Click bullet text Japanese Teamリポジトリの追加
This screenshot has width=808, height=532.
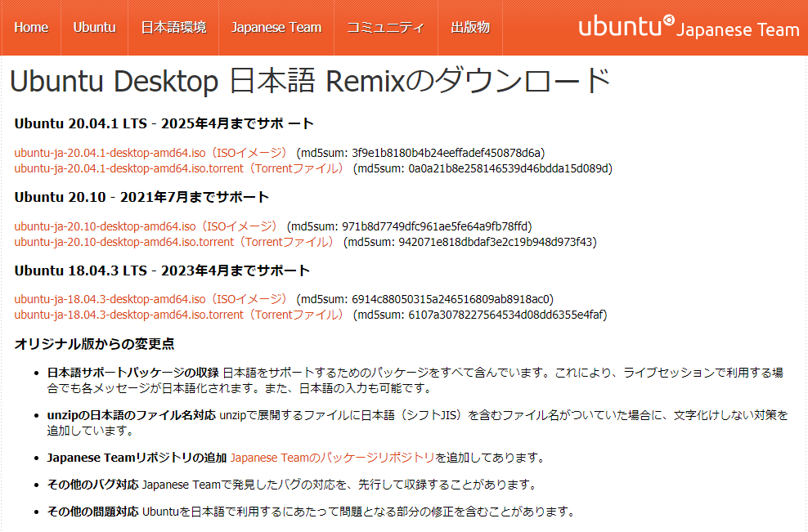(137, 458)
